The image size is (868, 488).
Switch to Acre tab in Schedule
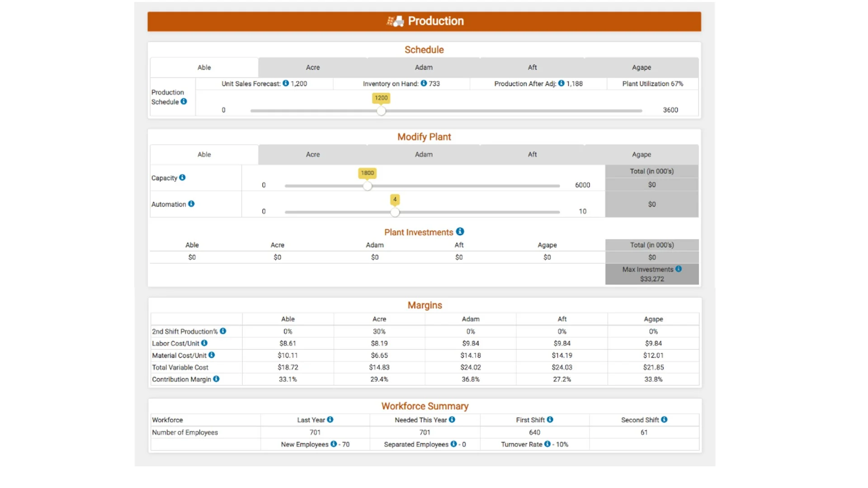pyautogui.click(x=312, y=67)
